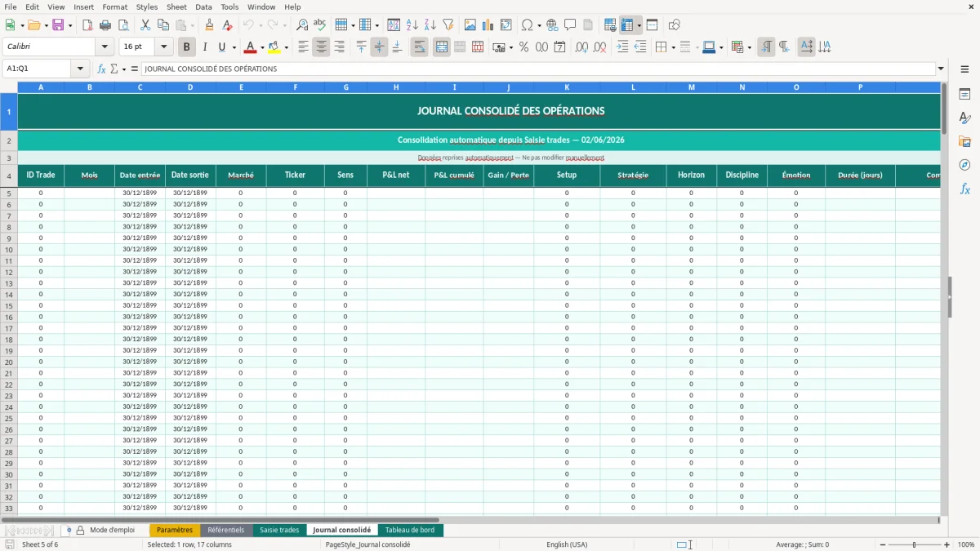This screenshot has height=551, width=980.
Task: Toggle Print Preview icon
Action: [x=122, y=25]
